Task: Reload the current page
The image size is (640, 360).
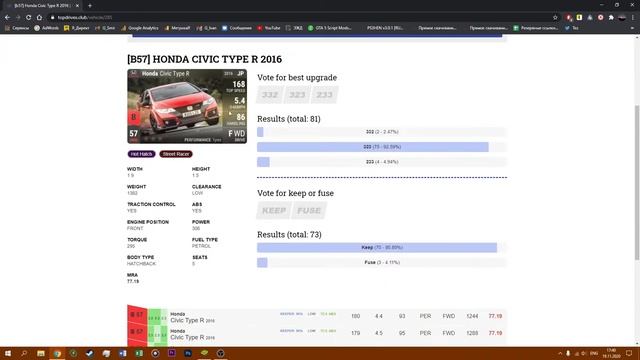Action: pos(29,18)
